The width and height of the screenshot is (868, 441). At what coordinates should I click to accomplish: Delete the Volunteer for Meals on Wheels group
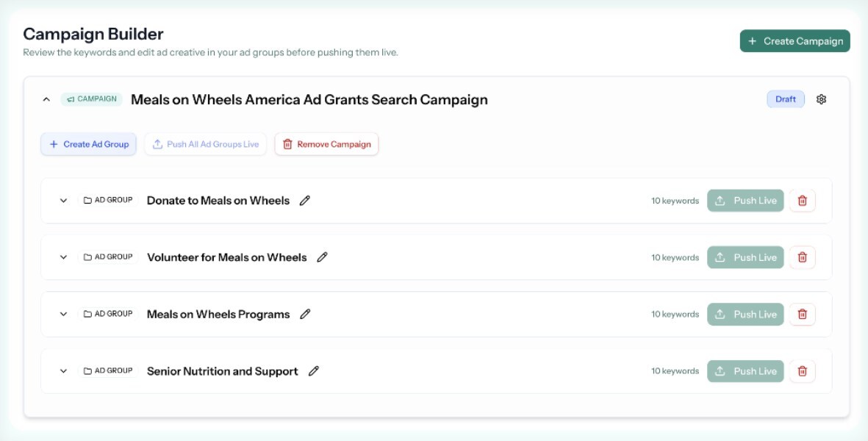pyautogui.click(x=803, y=257)
